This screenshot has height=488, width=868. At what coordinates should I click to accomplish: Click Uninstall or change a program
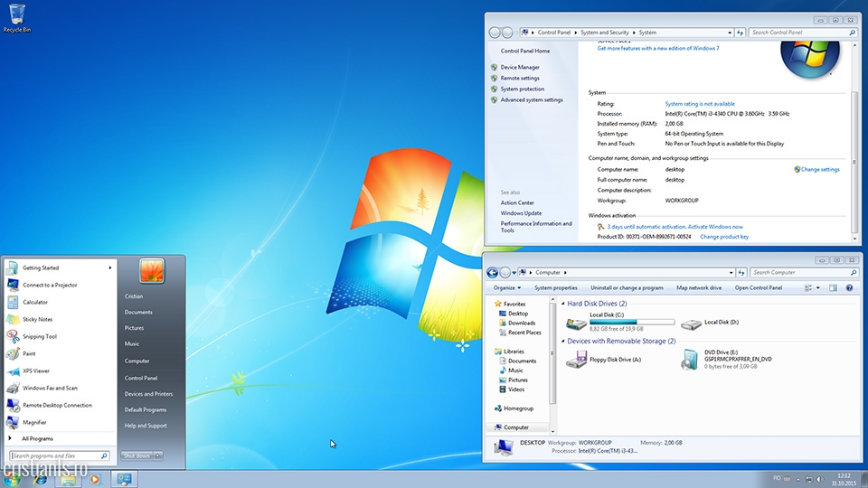[627, 287]
